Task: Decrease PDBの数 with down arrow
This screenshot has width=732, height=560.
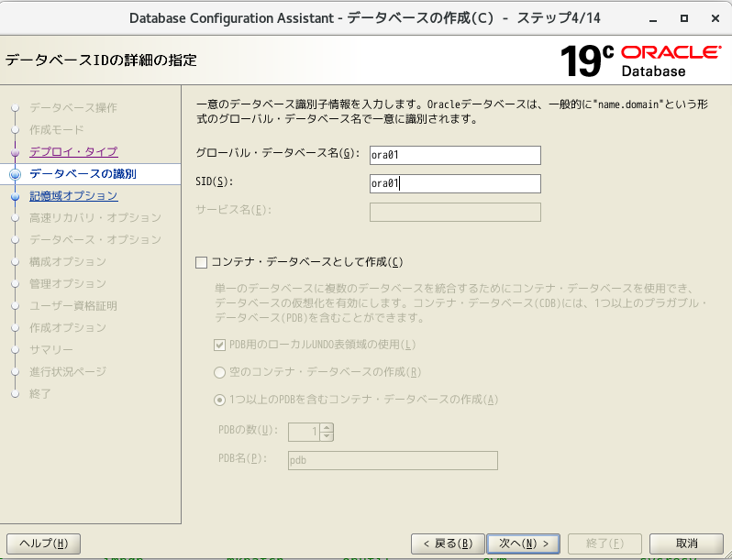Action: coord(327,437)
